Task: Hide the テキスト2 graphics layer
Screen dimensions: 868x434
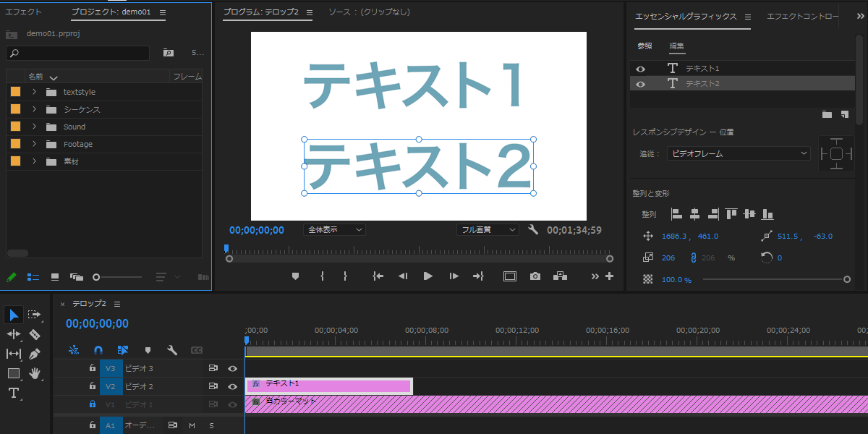Action: [x=640, y=84]
